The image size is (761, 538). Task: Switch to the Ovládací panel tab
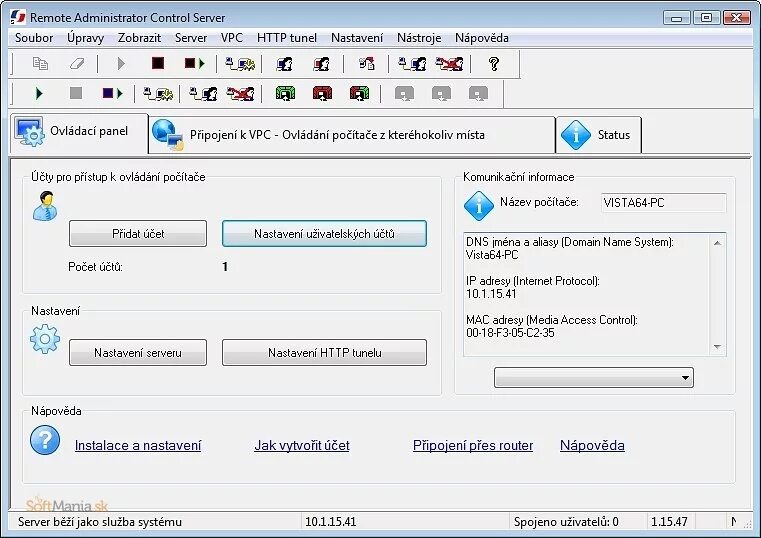click(79, 133)
